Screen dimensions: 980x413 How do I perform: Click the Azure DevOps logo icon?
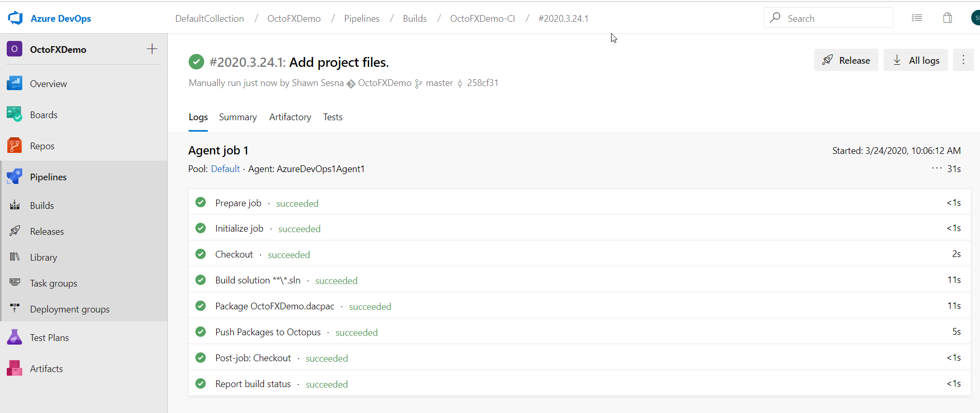16,18
